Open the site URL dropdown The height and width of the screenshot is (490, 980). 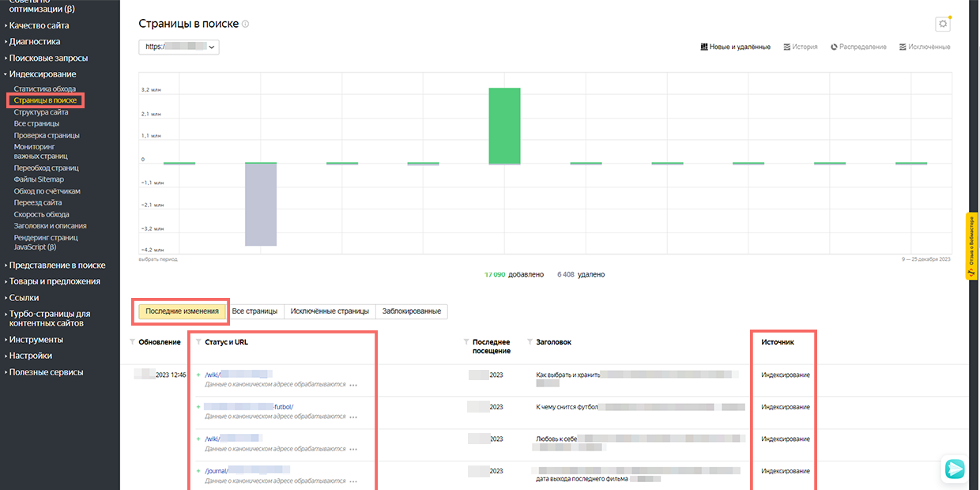(179, 47)
